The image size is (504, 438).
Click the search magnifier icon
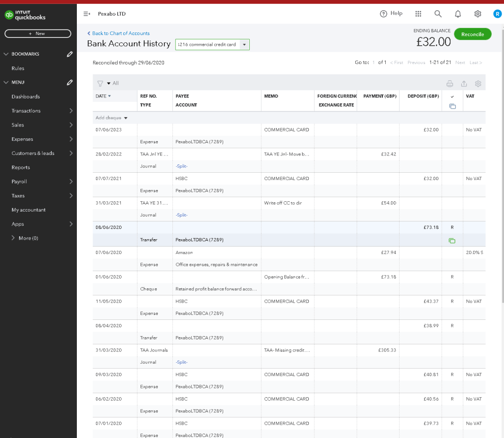(x=438, y=14)
